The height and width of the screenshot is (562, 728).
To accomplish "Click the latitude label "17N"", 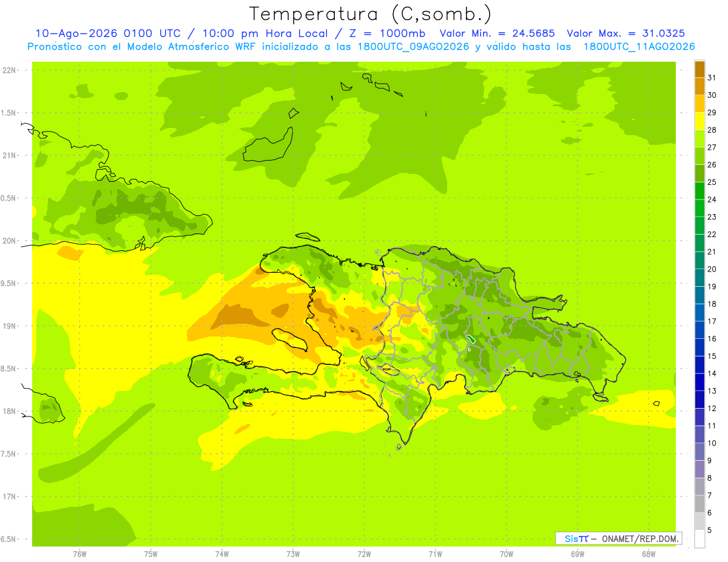I will 10,497.
